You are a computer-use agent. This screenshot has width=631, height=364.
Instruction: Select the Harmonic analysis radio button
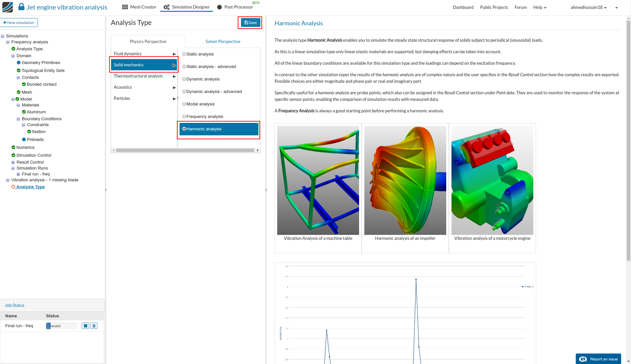184,129
